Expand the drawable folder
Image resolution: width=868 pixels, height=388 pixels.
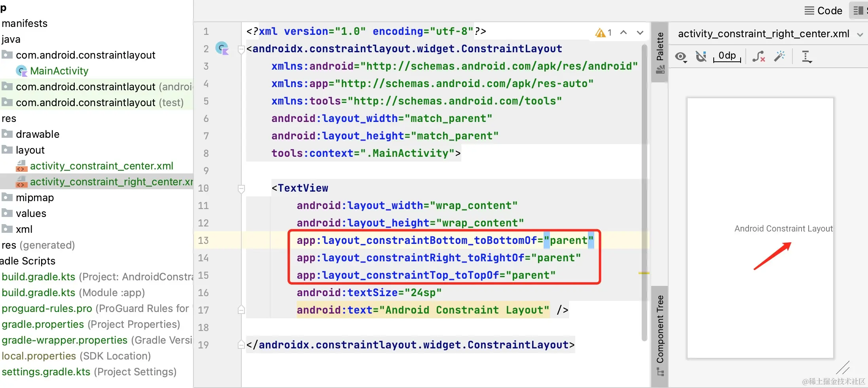coord(38,134)
